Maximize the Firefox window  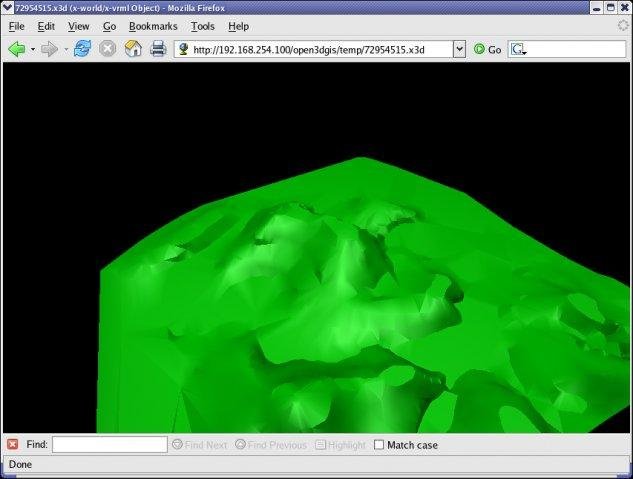611,8
